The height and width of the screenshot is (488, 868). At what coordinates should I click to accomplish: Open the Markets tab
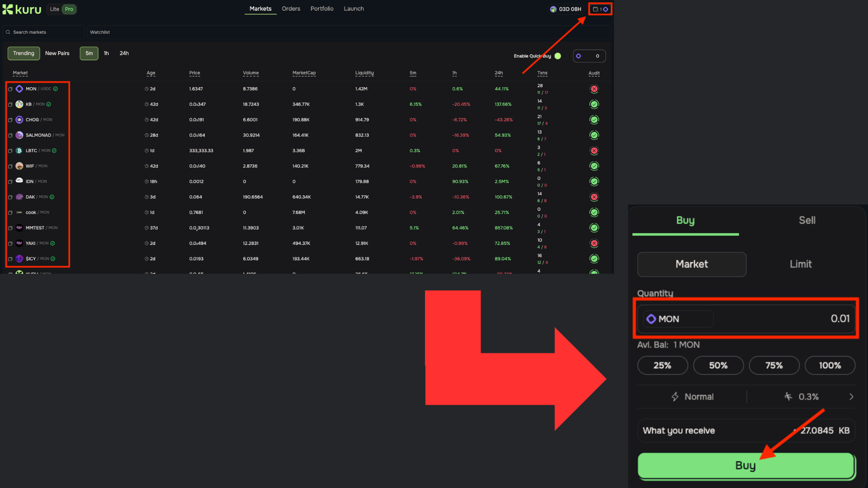pyautogui.click(x=260, y=9)
